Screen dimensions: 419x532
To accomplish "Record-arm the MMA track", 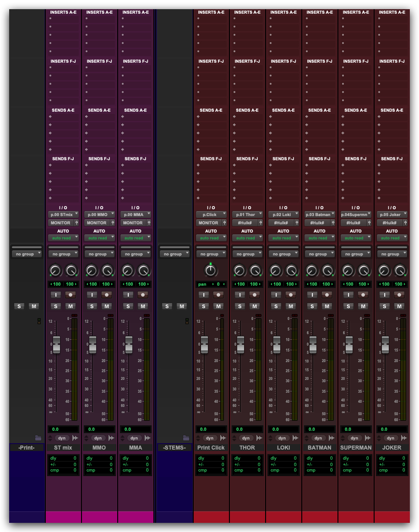I will 143,295.
